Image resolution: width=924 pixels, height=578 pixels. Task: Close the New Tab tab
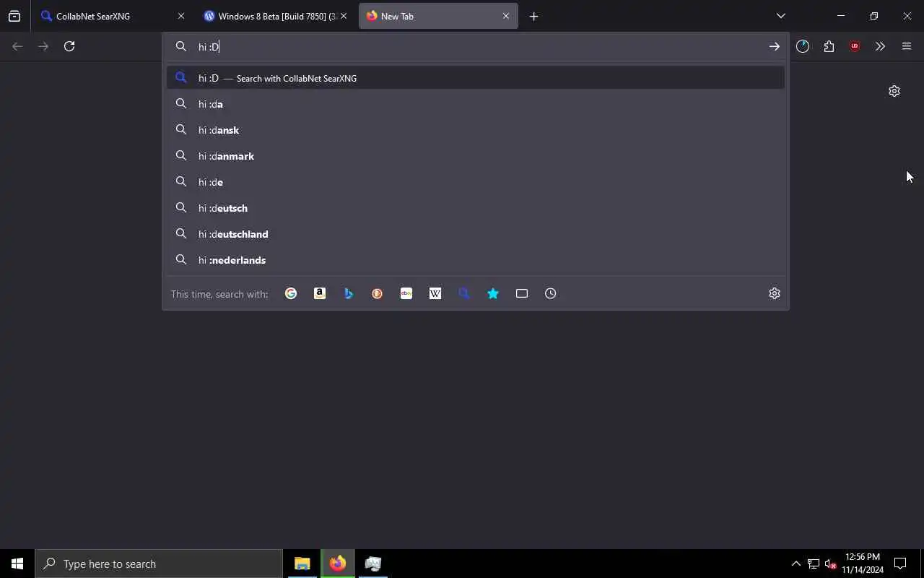coord(506,16)
